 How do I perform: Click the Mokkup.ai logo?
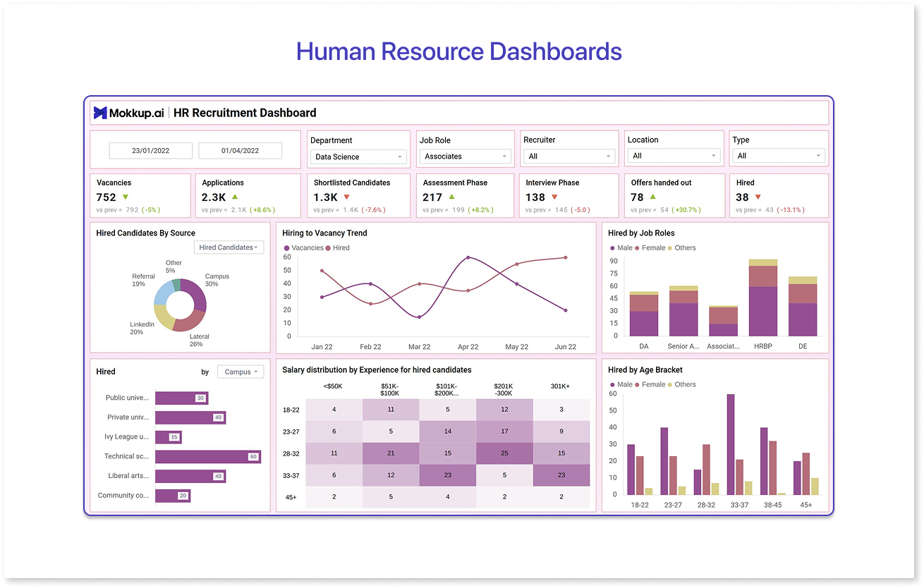130,113
